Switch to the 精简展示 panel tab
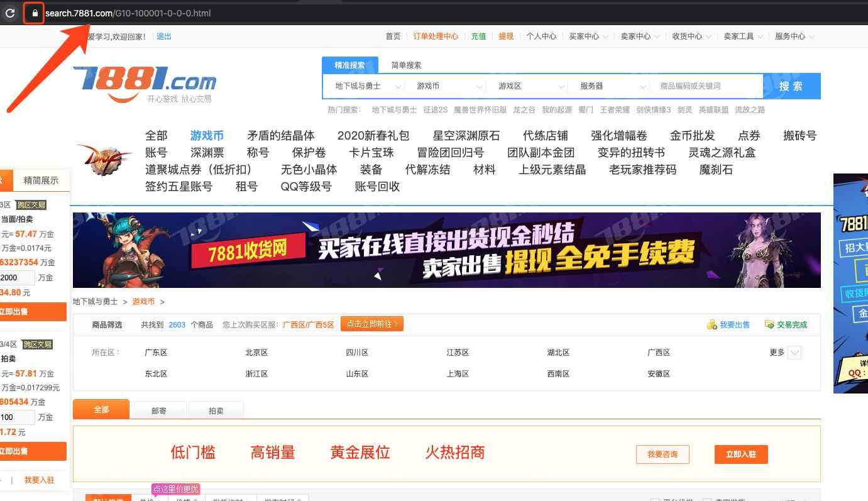 41,180
